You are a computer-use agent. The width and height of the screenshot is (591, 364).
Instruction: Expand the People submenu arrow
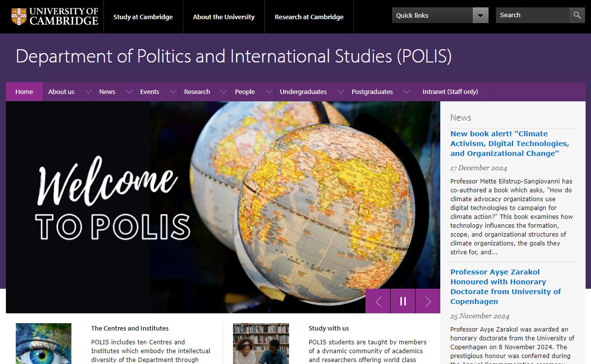(269, 92)
